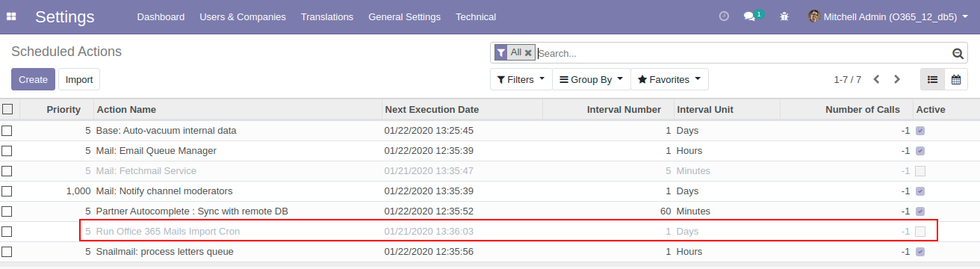Screen dimensions: 980x269
Task: Switch to list view
Action: point(933,79)
